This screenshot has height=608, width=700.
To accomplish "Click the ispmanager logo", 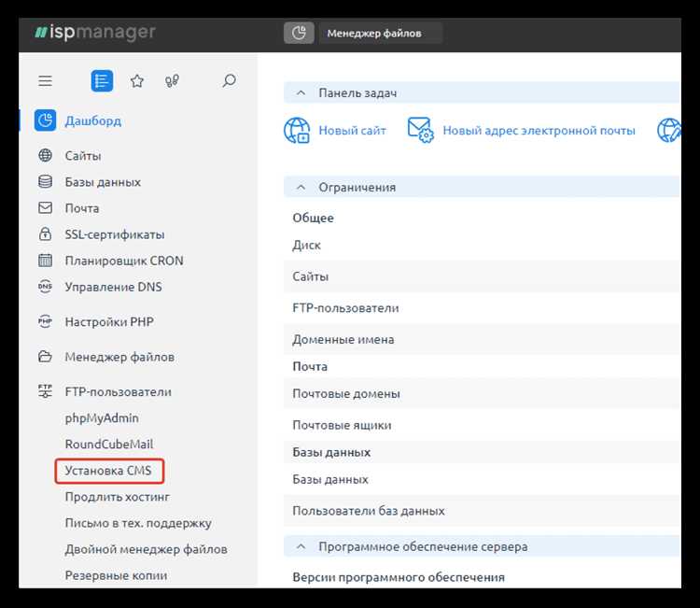I will pos(94,33).
